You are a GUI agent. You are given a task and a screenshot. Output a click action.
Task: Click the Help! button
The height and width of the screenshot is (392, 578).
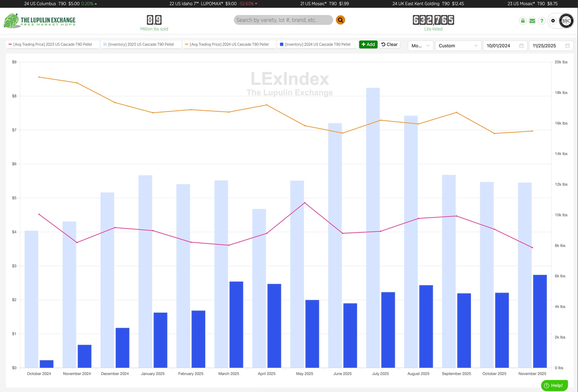554,385
